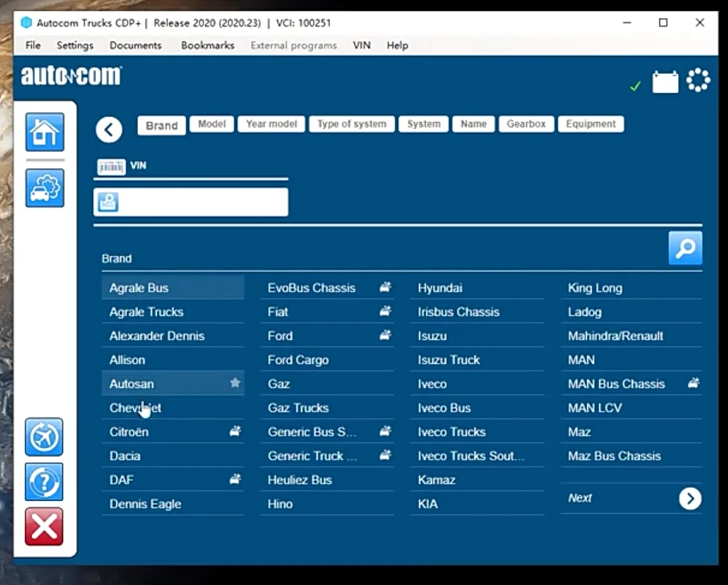Select Gaz Trucks brand
Viewport: 728px width, 585px height.
tap(327, 408)
